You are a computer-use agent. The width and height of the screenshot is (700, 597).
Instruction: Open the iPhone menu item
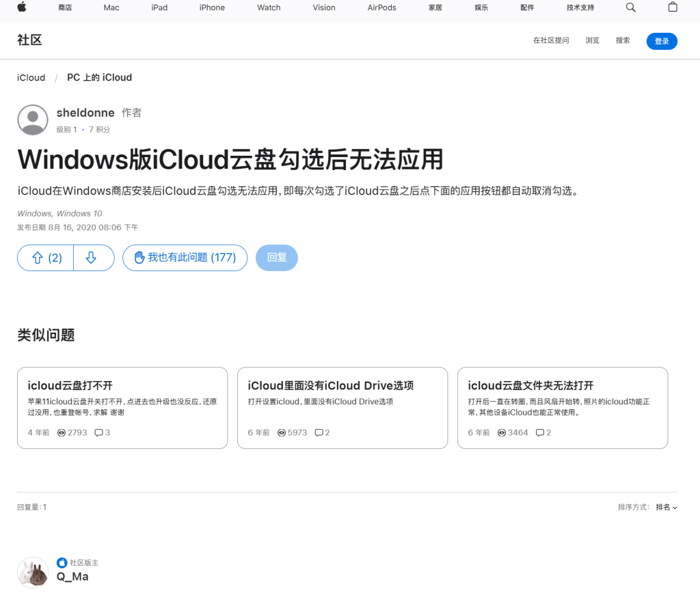[212, 8]
